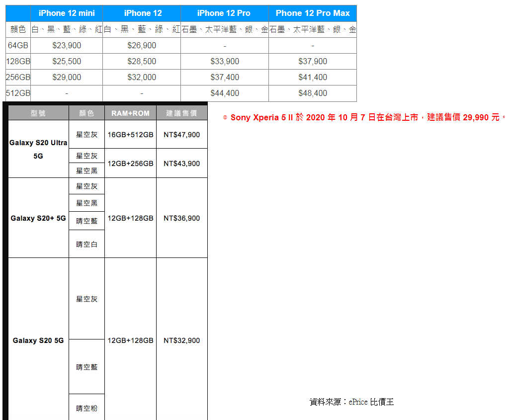Click the 16GB+512GB RAM+ROM cell

130,135
